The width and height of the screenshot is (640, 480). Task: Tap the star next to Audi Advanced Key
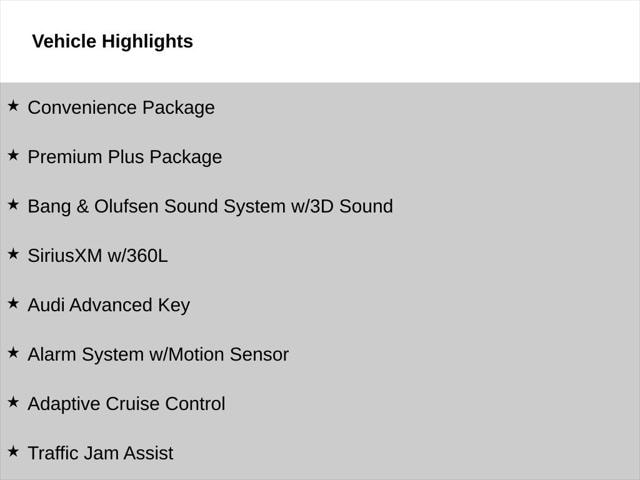click(x=13, y=303)
